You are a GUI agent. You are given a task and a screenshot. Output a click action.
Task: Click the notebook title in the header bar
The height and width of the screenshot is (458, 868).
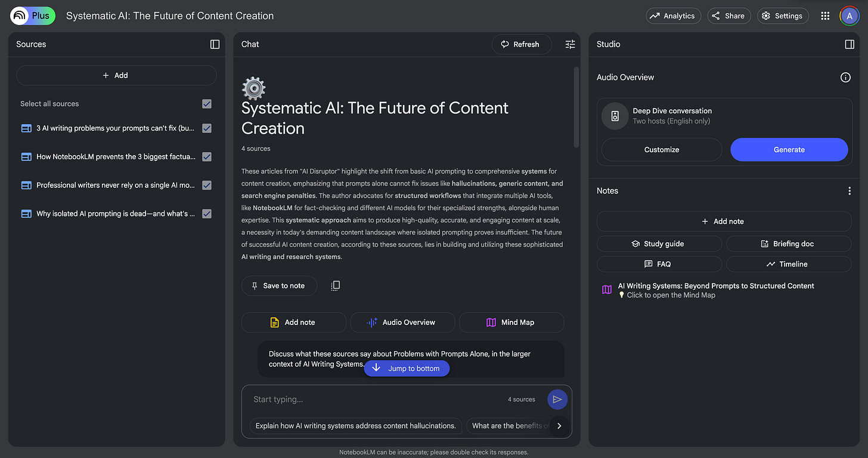(x=170, y=16)
